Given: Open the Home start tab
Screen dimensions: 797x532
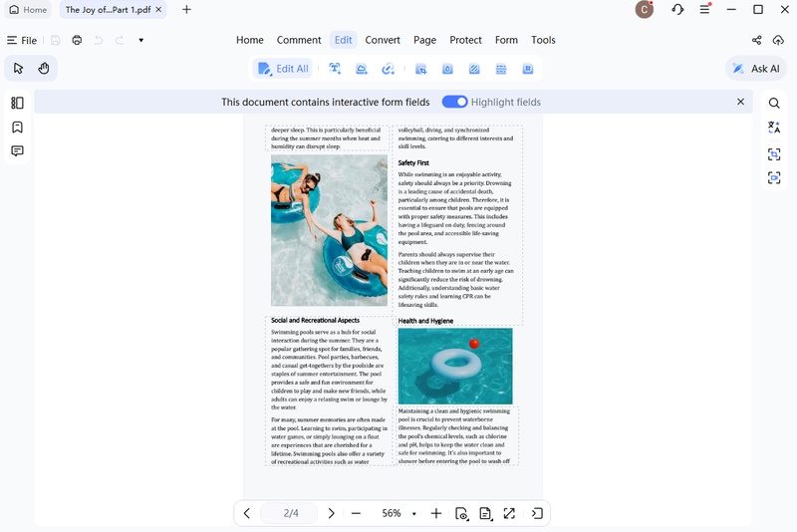Looking at the screenshot, I should tap(29, 10).
